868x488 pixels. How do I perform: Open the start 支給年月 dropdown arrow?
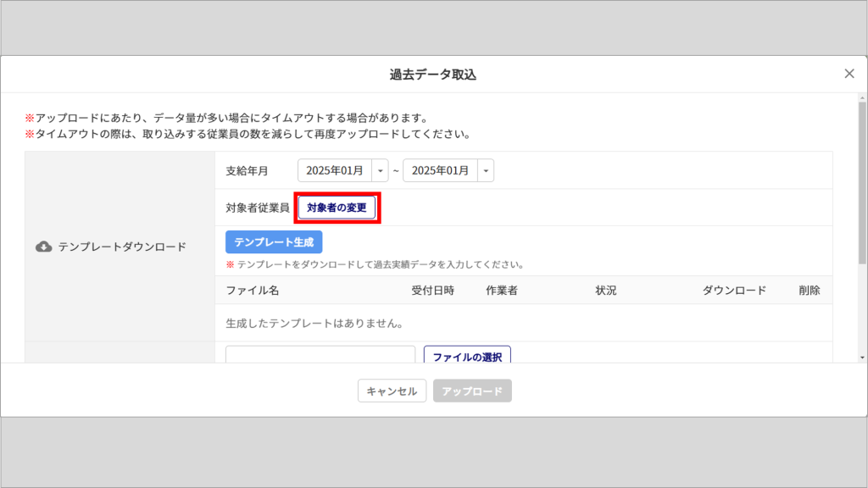point(381,170)
